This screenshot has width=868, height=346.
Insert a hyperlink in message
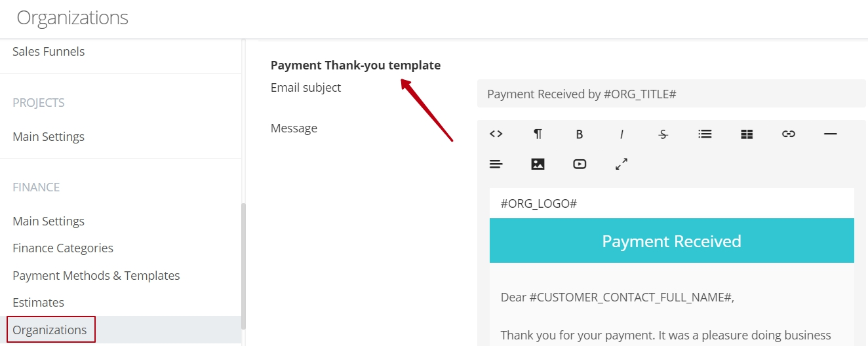789,134
